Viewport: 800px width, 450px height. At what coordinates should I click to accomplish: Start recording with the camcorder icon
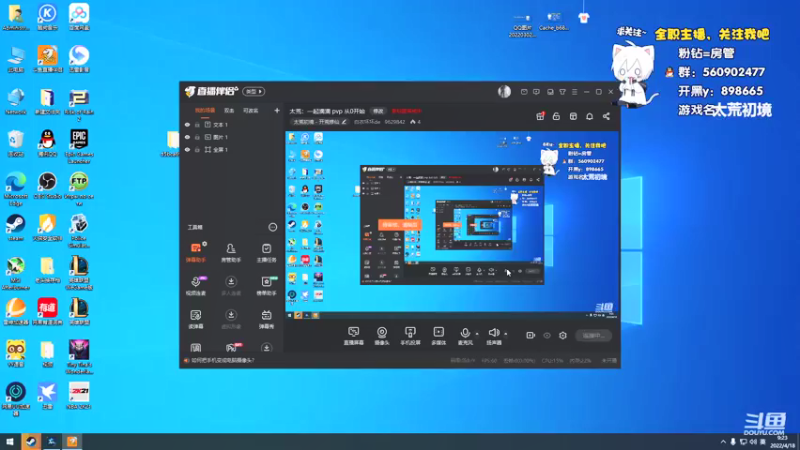pyautogui.click(x=531, y=335)
